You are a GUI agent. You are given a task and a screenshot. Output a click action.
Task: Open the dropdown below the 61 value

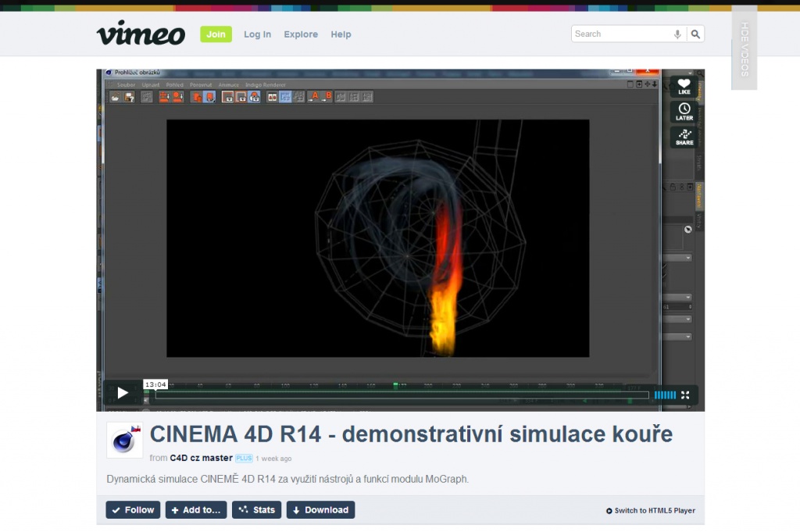click(677, 319)
